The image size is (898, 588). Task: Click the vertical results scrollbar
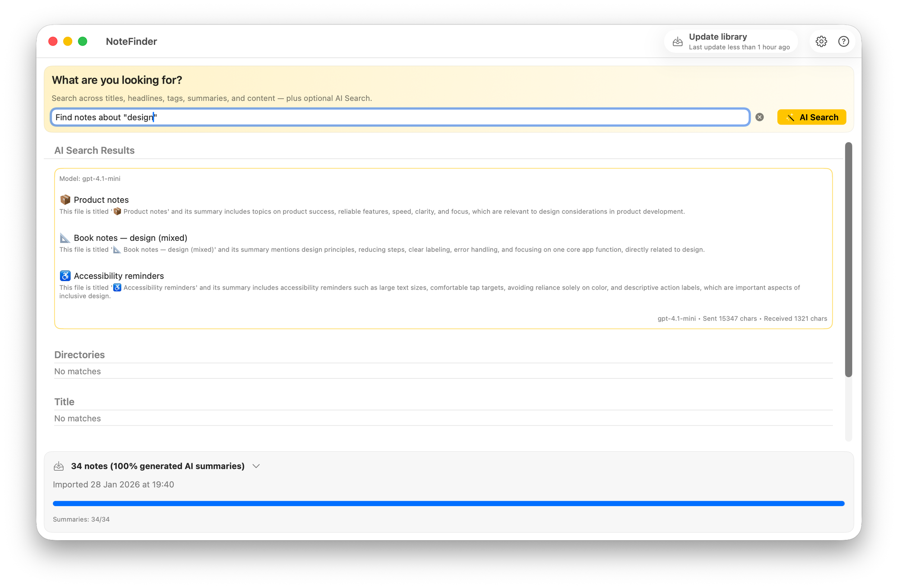(848, 260)
